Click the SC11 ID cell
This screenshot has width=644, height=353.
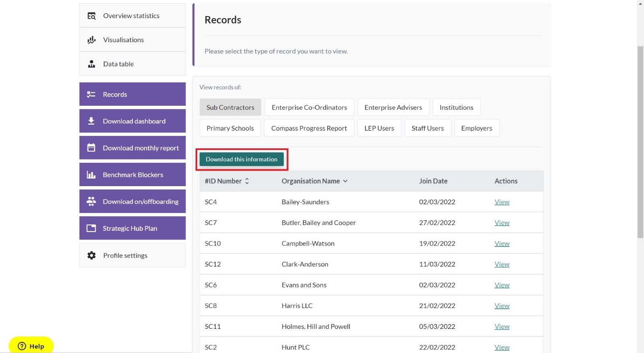[213, 326]
